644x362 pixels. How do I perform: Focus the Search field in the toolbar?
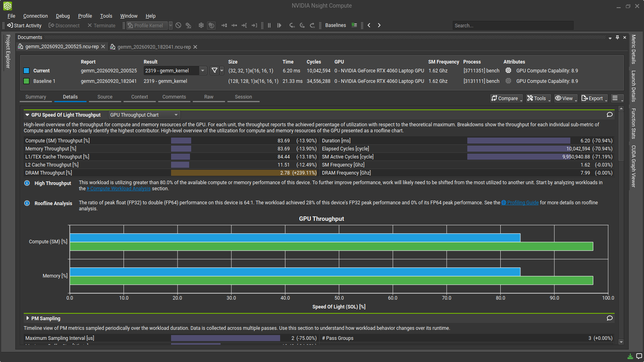(x=513, y=25)
